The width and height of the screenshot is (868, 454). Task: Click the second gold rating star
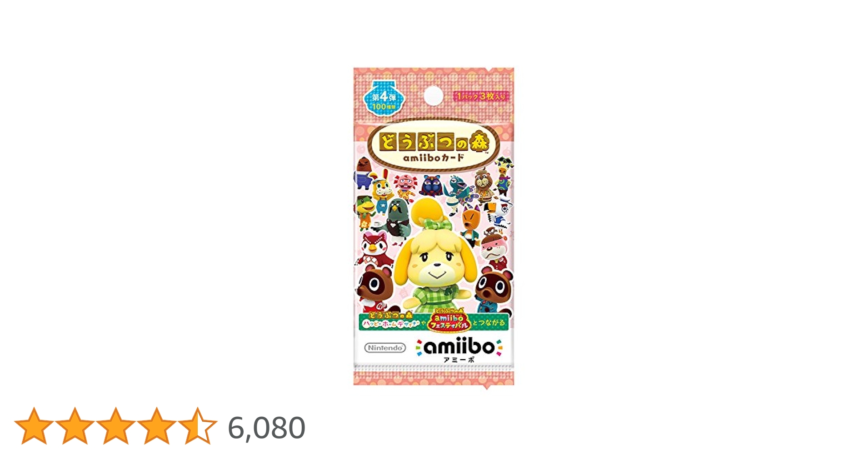[x=75, y=426]
